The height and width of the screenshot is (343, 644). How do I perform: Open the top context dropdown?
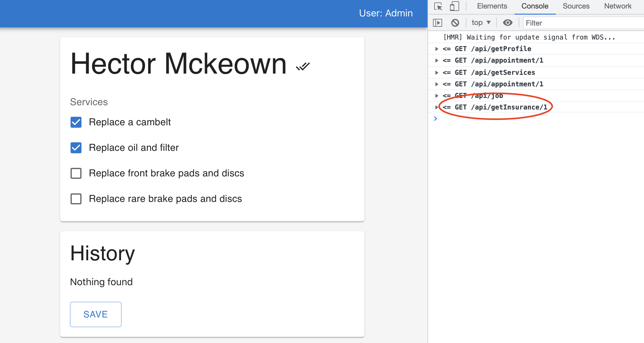tap(481, 23)
